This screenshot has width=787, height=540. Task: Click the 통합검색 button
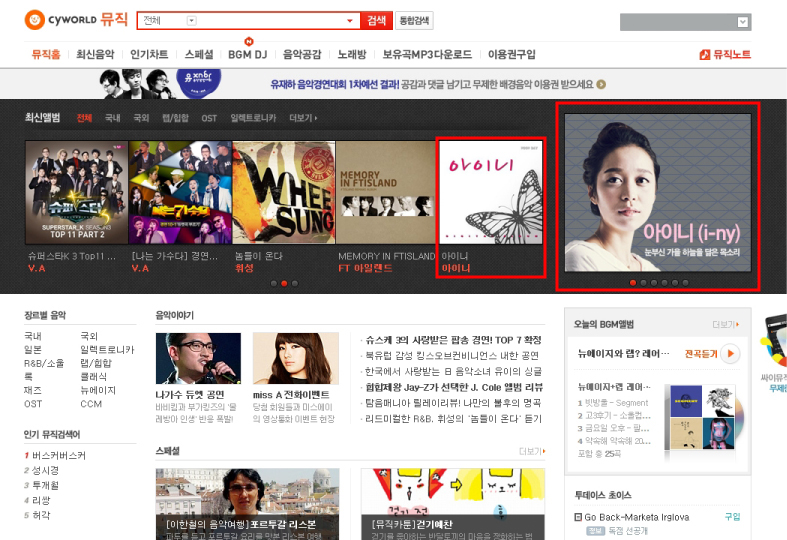click(x=414, y=21)
